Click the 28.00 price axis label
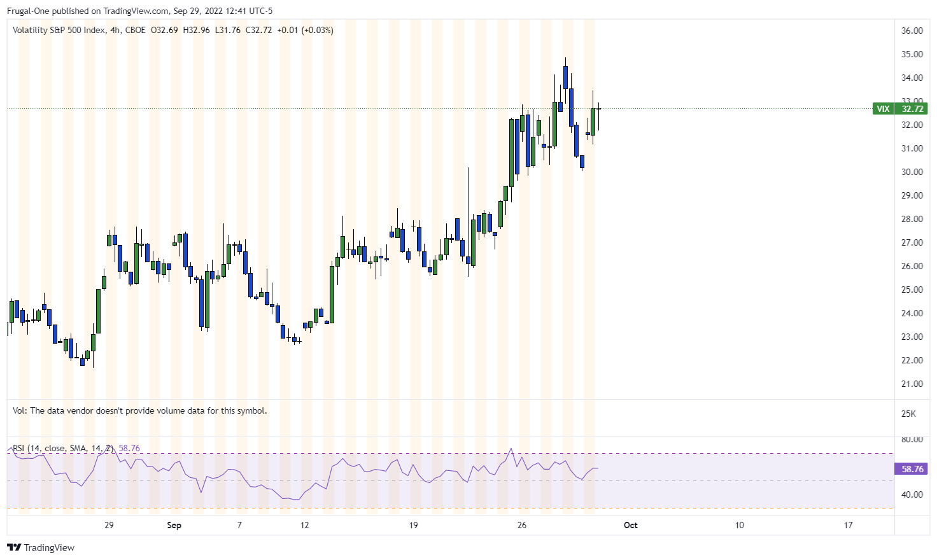The width and height of the screenshot is (937, 560). (912, 219)
